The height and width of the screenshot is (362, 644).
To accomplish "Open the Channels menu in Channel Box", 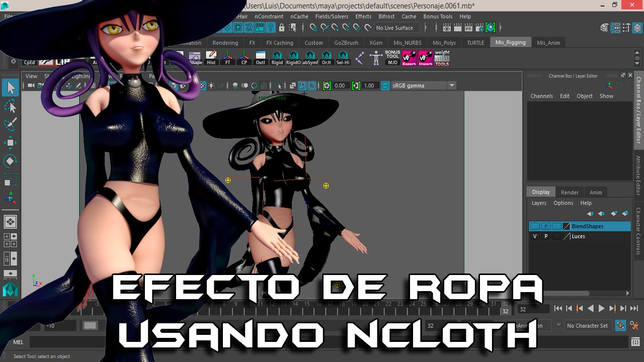I will pos(541,96).
